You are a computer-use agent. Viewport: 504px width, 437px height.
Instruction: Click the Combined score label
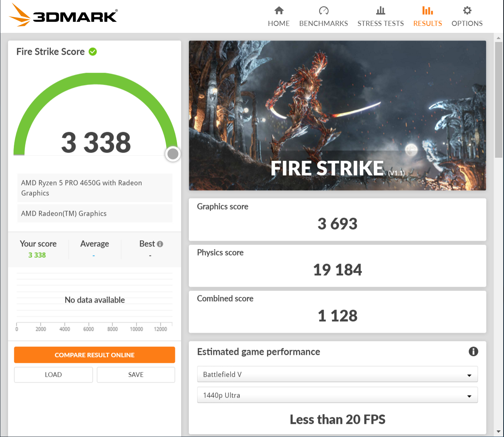tap(225, 299)
